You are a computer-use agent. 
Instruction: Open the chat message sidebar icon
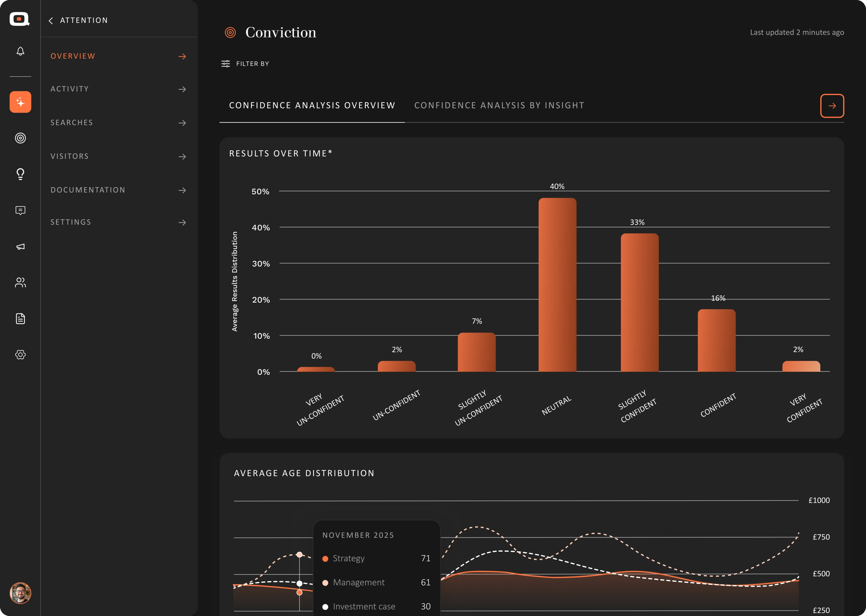point(20,211)
